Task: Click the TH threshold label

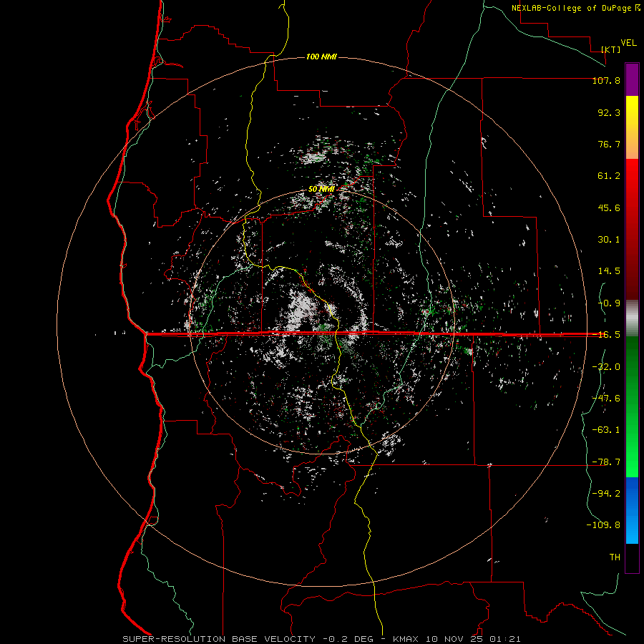Action: pyautogui.click(x=615, y=557)
